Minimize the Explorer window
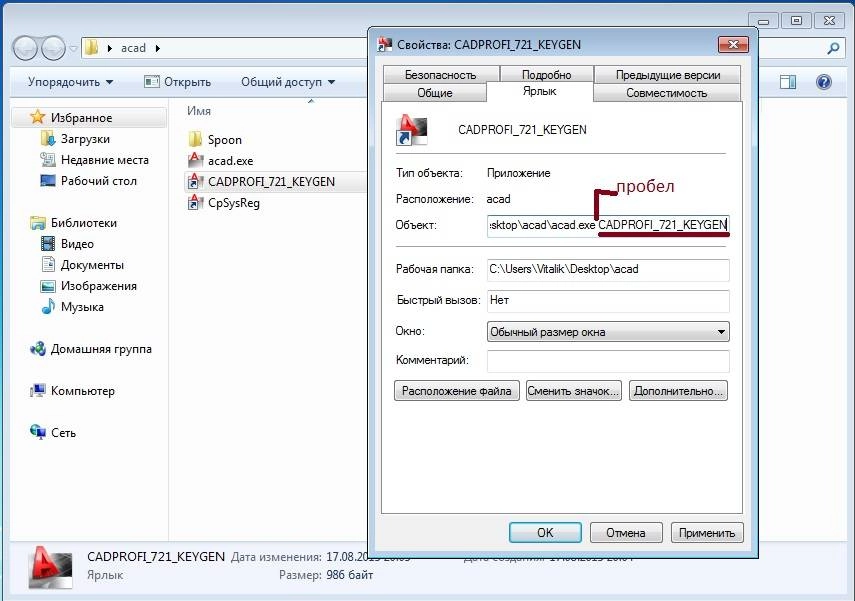 click(x=764, y=21)
